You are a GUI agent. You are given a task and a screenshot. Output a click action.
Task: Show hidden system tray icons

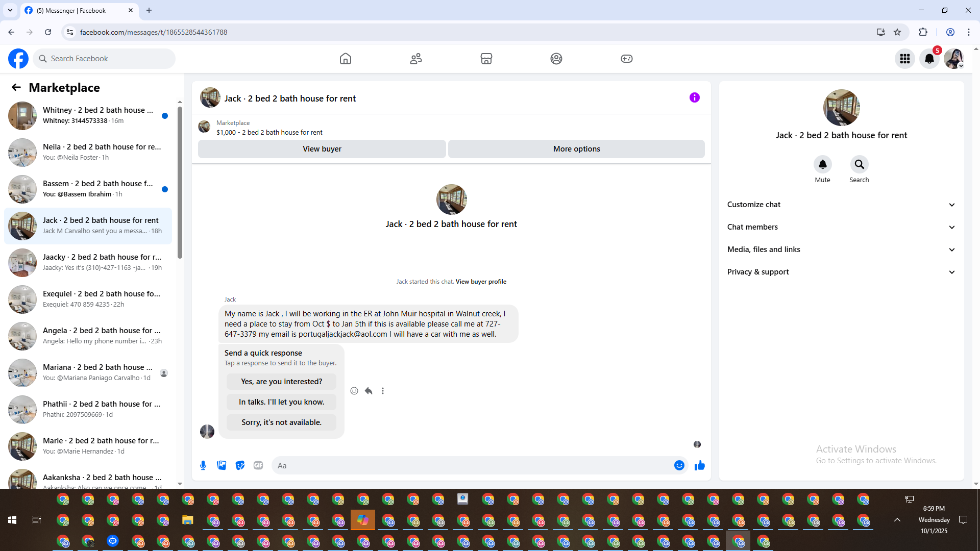(x=897, y=520)
